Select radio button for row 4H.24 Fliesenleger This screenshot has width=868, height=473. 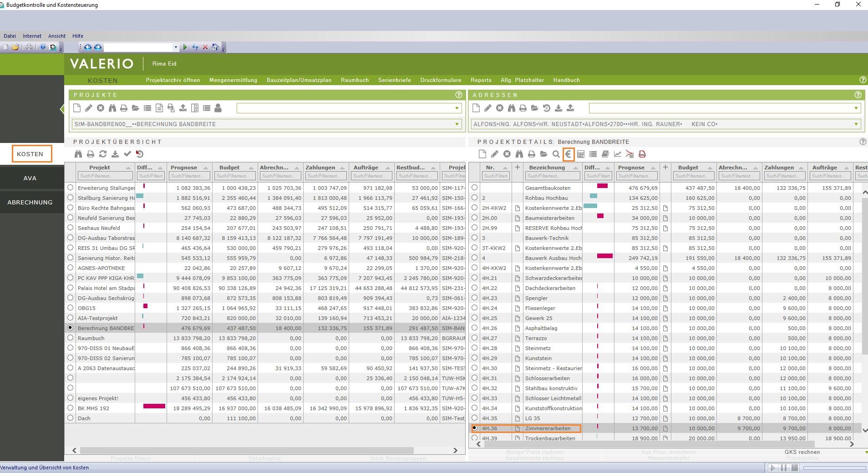tap(475, 308)
